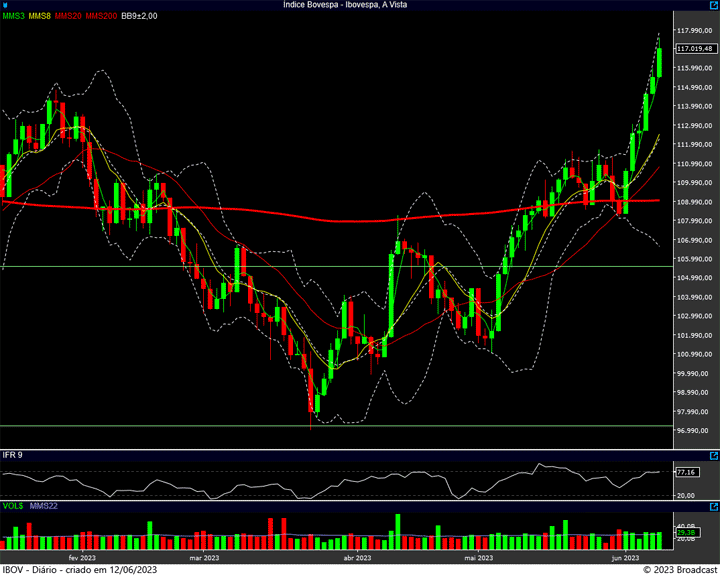Click the maximize icon of the main chart
Image resolution: width=720 pixels, height=575 pixels.
[713, 5]
